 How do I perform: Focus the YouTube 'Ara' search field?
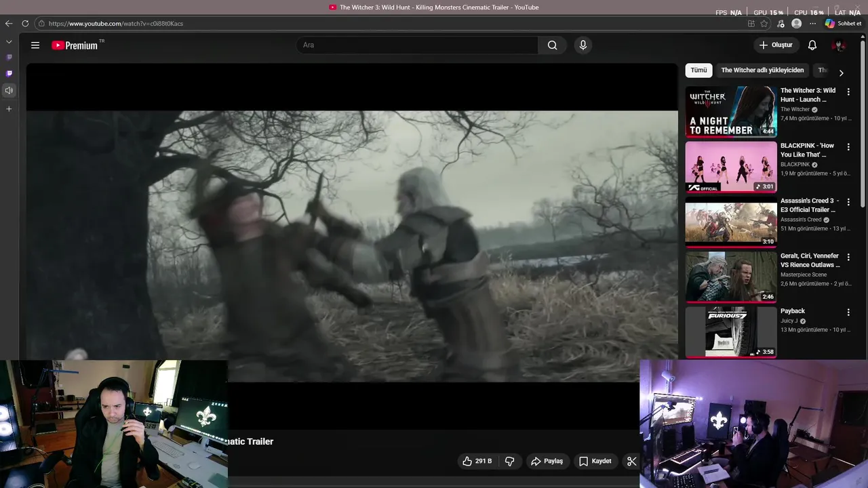pos(417,45)
